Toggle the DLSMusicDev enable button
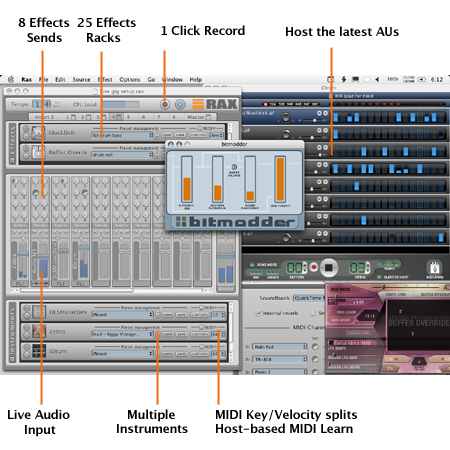The image size is (450, 450). pos(27,308)
